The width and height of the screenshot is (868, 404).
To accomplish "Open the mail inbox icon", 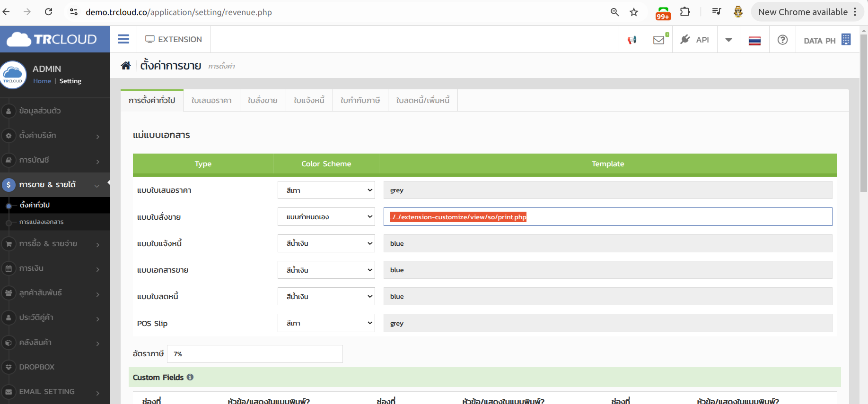I will tap(658, 40).
